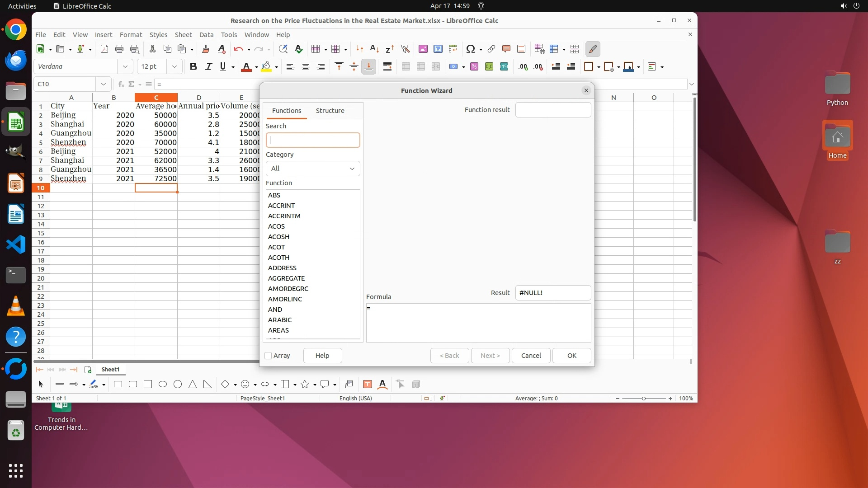
Task: Click the Help button in the wizard
Action: [x=322, y=356]
